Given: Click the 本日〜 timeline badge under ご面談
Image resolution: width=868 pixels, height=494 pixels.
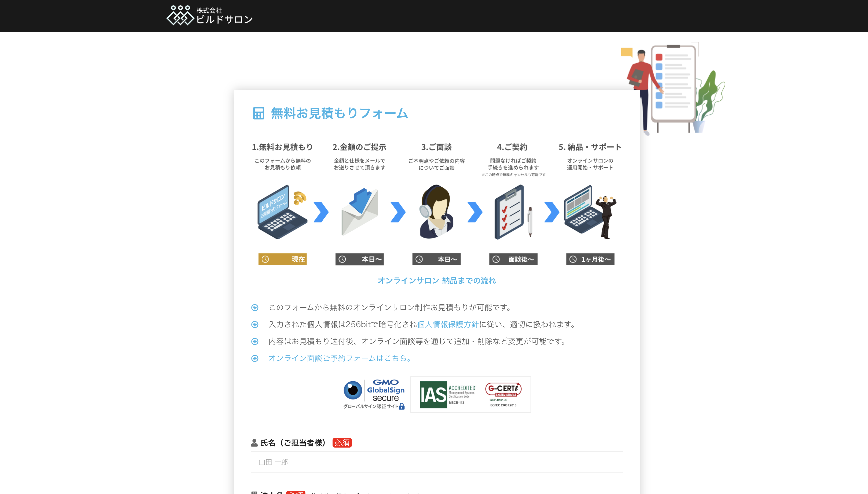Looking at the screenshot, I should click(436, 259).
